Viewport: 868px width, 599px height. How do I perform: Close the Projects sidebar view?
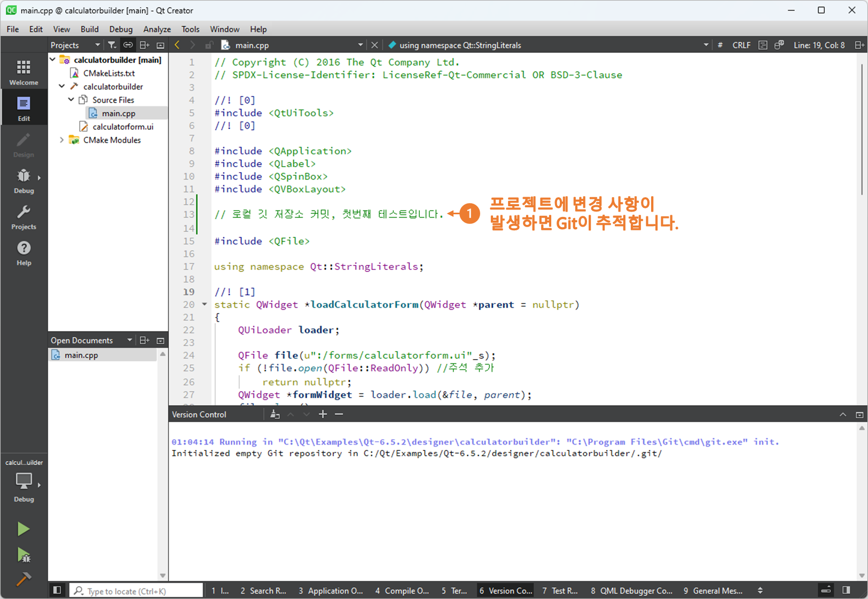[160, 45]
